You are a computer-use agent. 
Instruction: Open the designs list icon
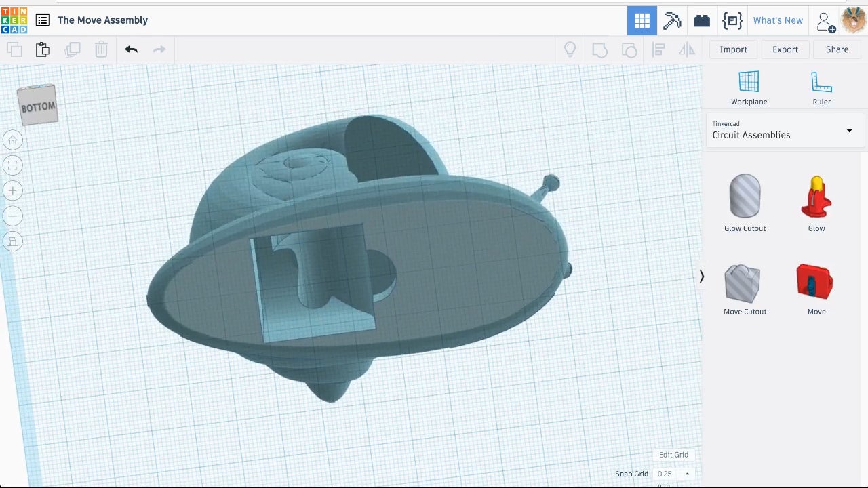(x=43, y=20)
